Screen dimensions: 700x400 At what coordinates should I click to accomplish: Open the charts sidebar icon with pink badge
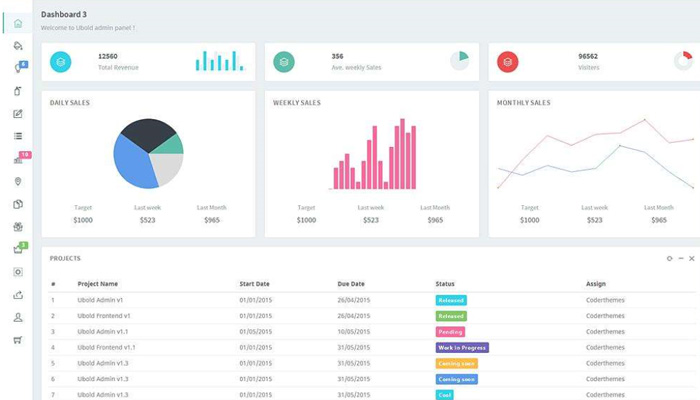pos(18,159)
